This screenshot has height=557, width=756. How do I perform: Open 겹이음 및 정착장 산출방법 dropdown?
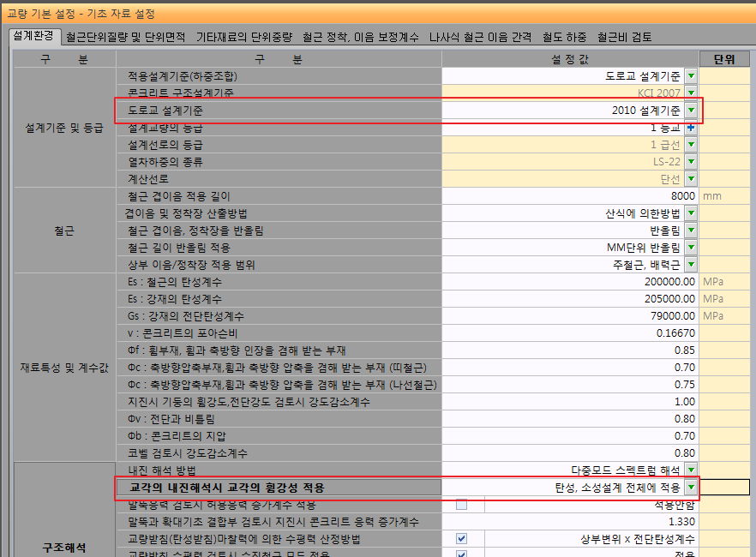691,213
